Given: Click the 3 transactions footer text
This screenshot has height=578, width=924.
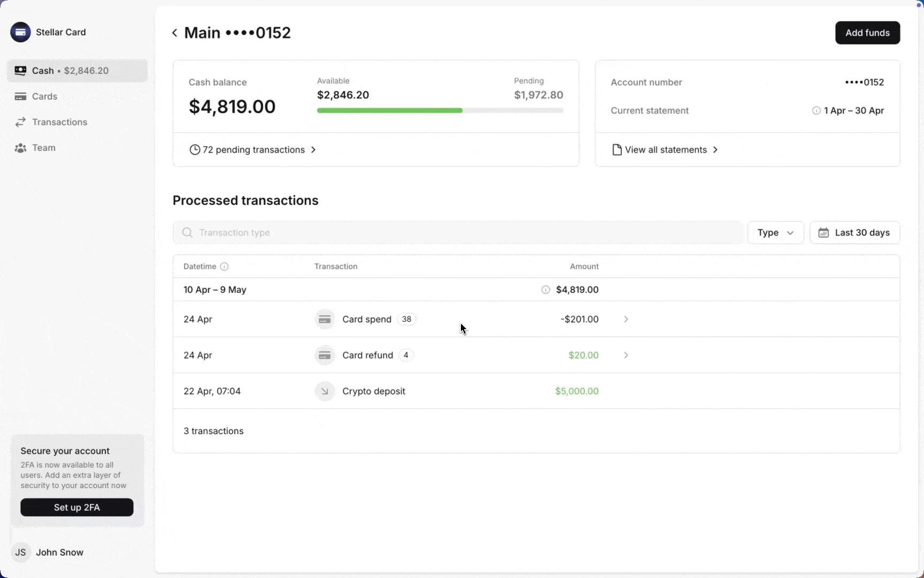Looking at the screenshot, I should [213, 431].
